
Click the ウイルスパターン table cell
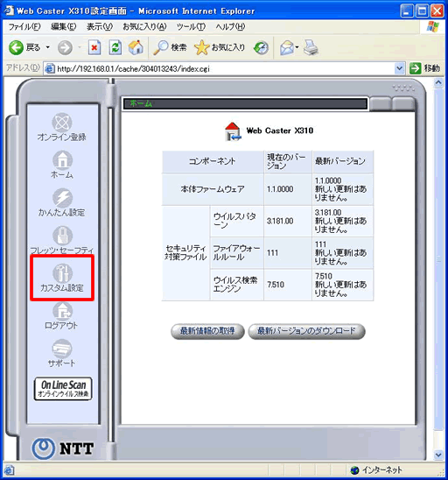[x=237, y=221]
